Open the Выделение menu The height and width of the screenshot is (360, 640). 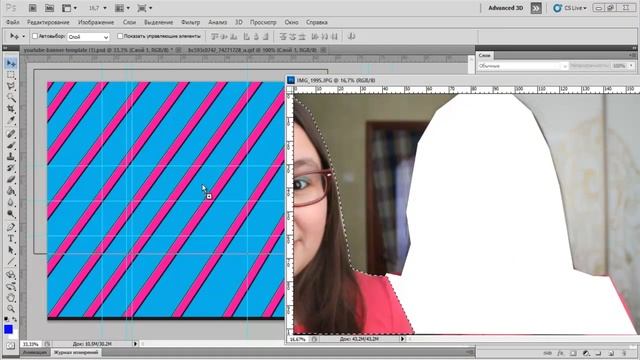click(x=158, y=22)
